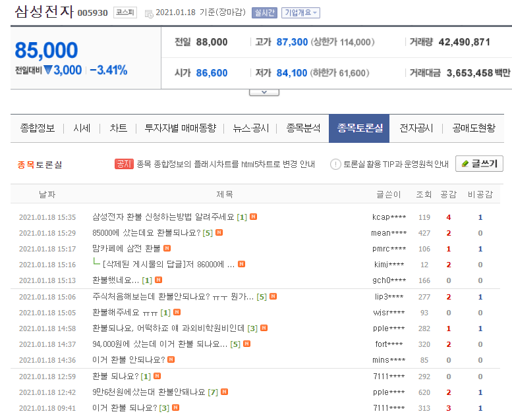Screen dimensions: 512x420
Task: Open post 주식처음해보는데 환불안되나요?
Action: point(173,297)
